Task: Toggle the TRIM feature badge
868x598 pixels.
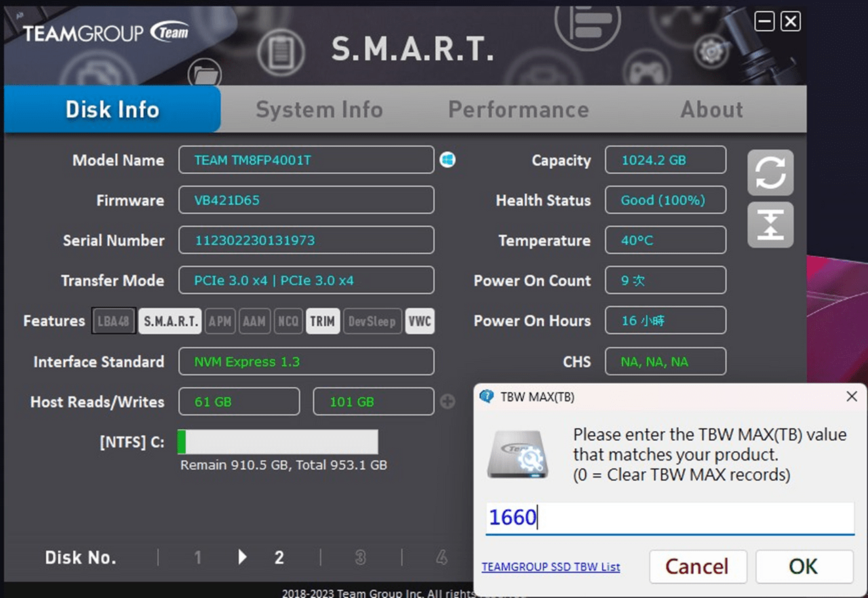Action: tap(323, 321)
